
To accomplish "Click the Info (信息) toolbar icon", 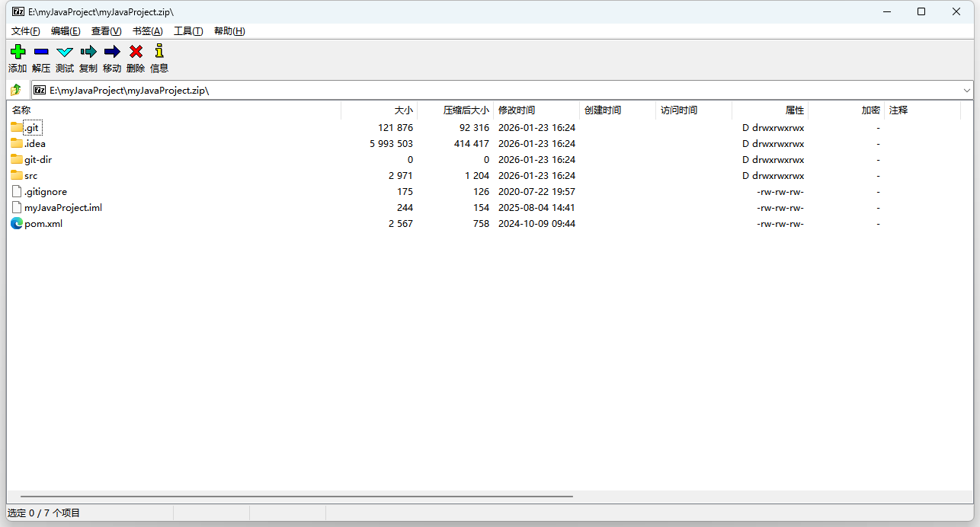I will pos(159,52).
